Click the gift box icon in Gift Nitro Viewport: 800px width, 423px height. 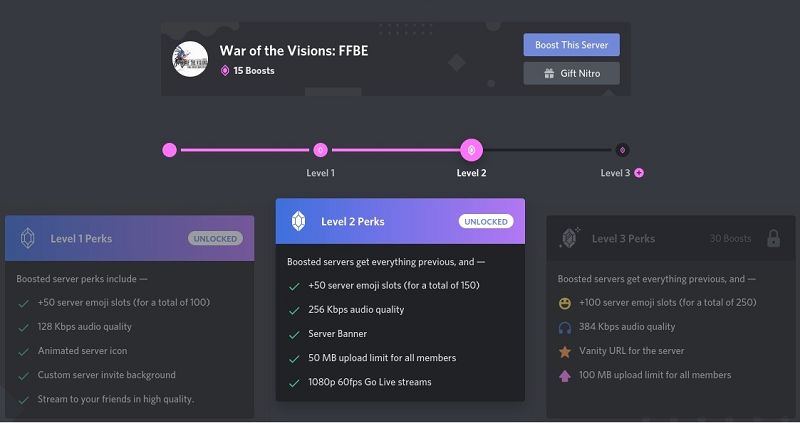(549, 73)
